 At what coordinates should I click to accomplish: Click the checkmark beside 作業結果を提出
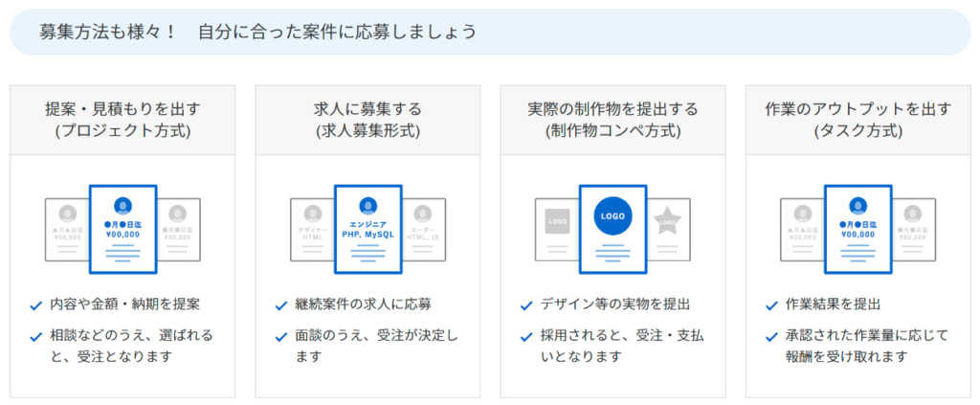[x=772, y=306]
